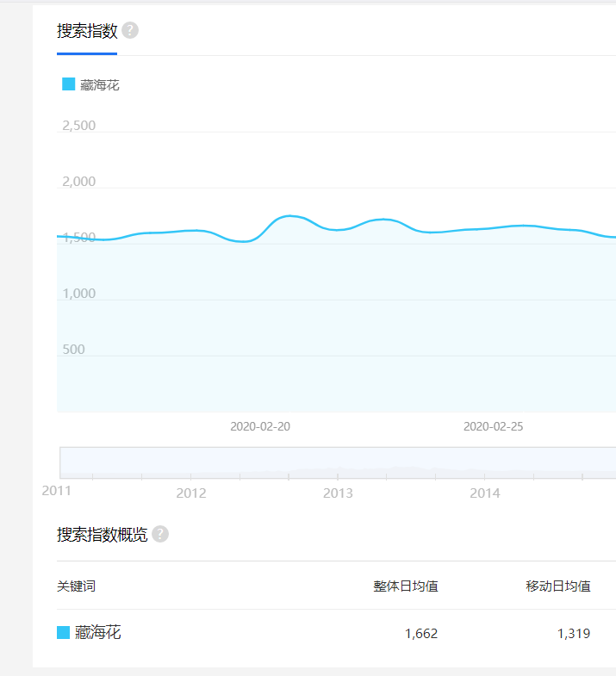Click the timeline range slider bar
The image size is (616, 676).
click(x=338, y=462)
